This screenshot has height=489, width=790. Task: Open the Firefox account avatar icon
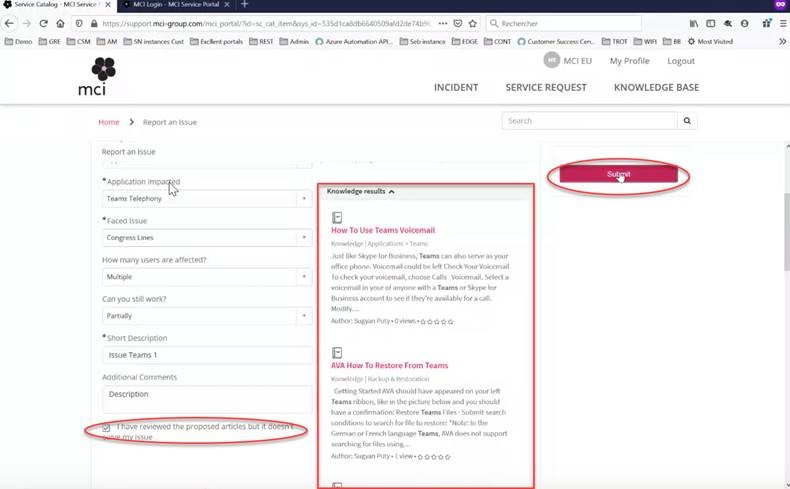(x=744, y=23)
